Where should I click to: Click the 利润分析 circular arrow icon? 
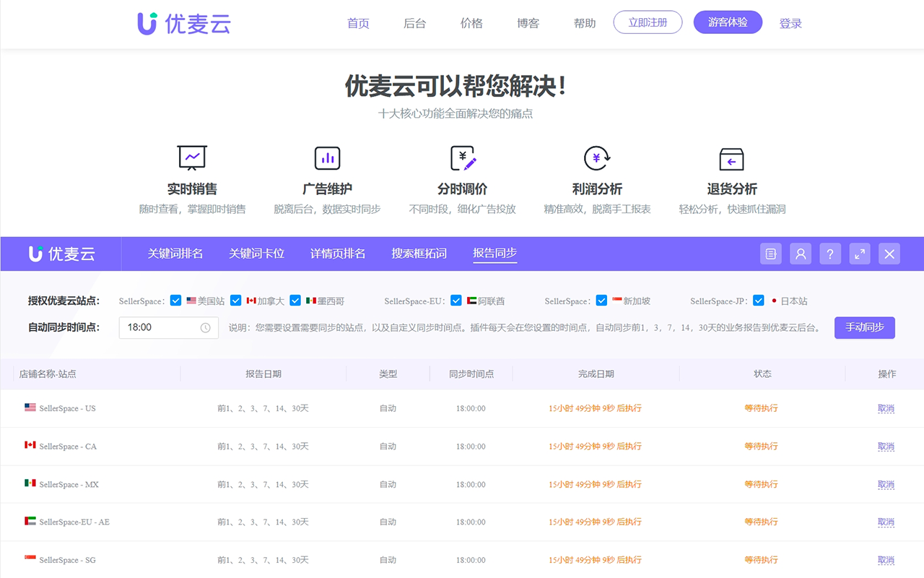[598, 158]
